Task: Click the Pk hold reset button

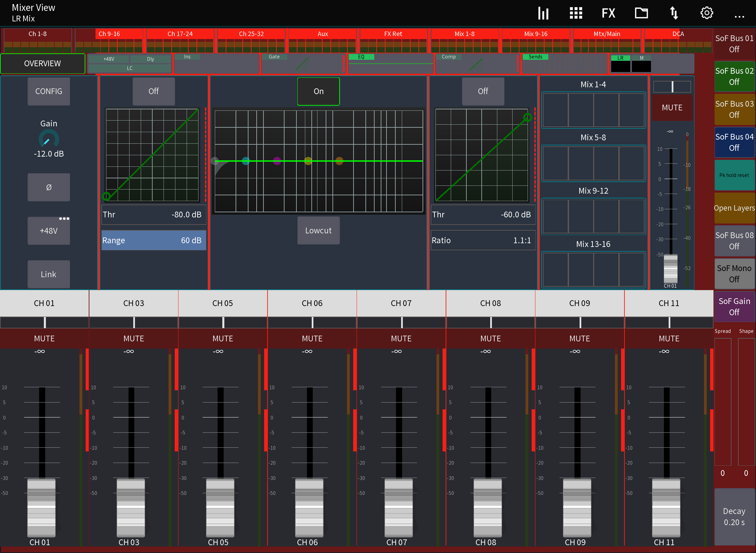Action: [734, 175]
